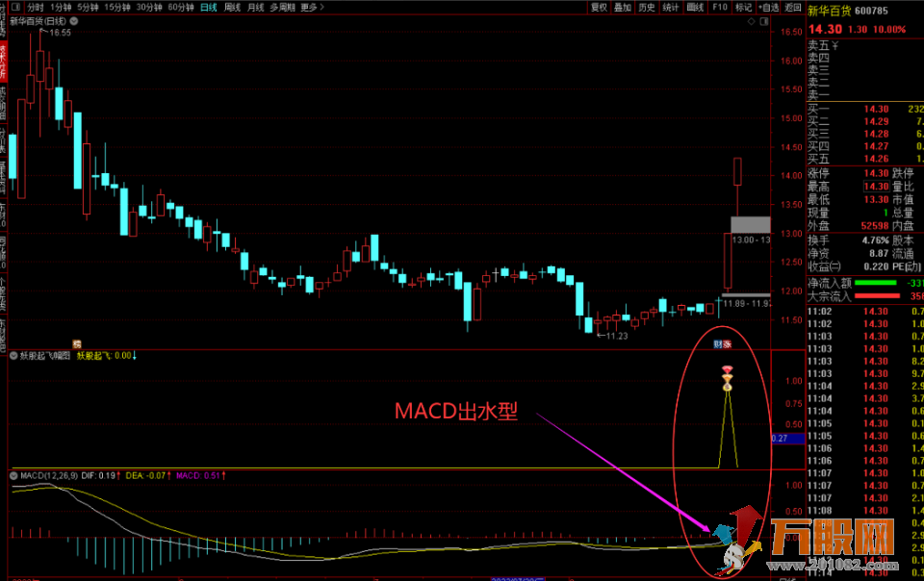Click the 返回 back button
The height and width of the screenshot is (581, 924).
pos(793,7)
